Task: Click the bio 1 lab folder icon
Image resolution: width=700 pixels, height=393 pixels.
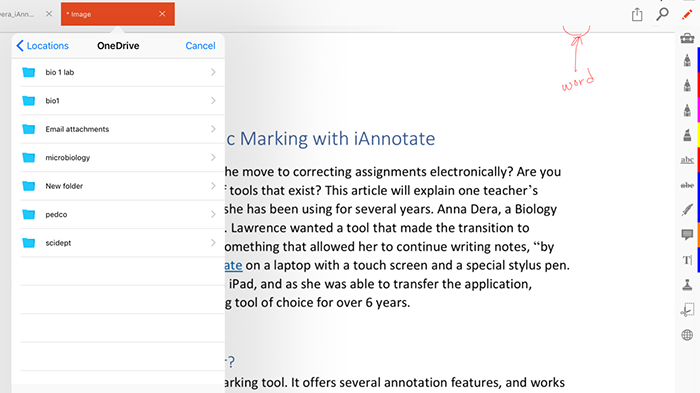Action: (x=29, y=72)
